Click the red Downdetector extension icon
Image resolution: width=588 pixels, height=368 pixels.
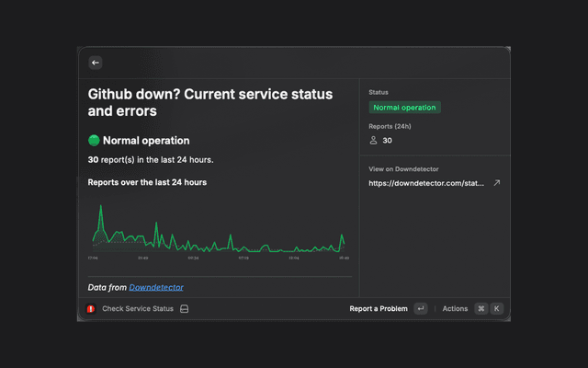click(91, 309)
